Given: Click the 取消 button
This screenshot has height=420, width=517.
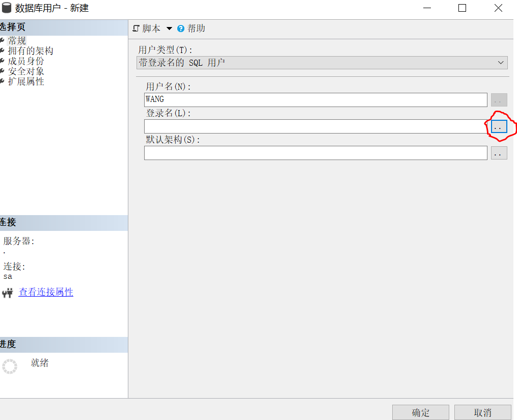Looking at the screenshot, I should pos(482,412).
